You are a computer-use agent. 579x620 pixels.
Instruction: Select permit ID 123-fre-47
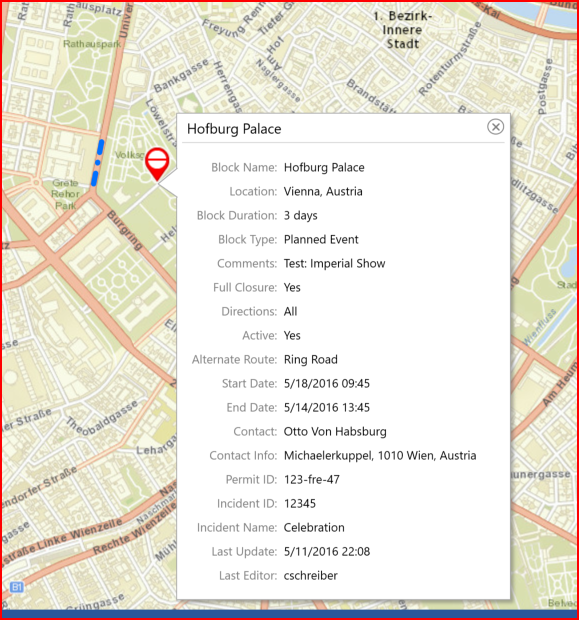tap(312, 480)
